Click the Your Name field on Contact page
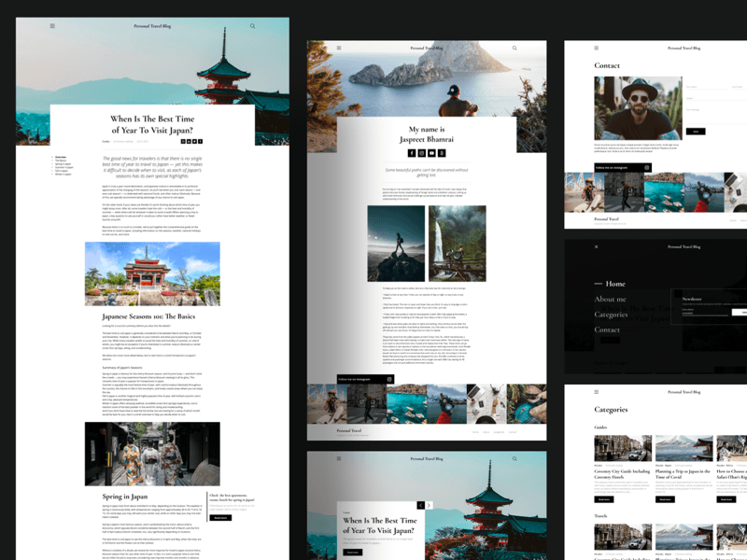 tap(707, 87)
